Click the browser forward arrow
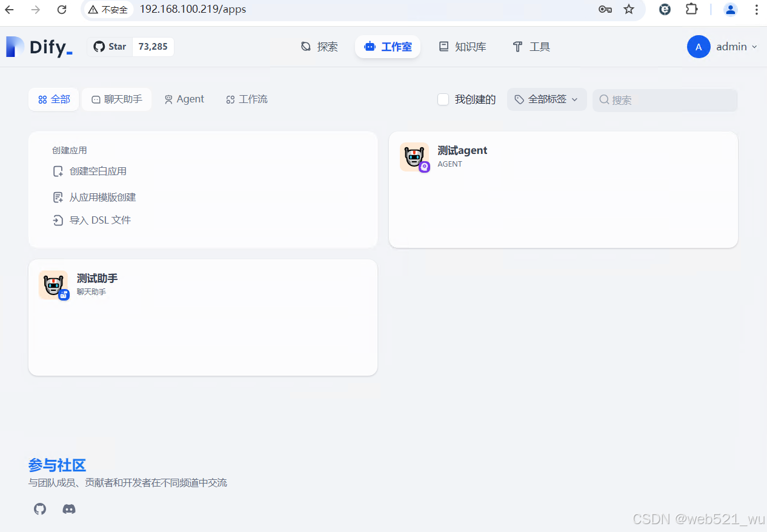Screen dimensions: 767x532 (x=36, y=10)
